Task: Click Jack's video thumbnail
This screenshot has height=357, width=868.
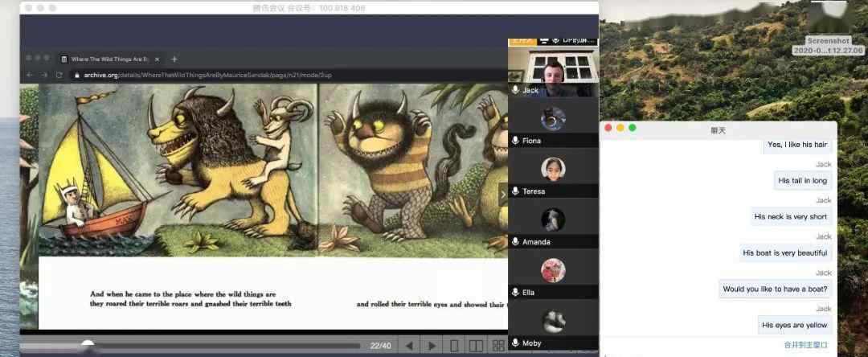Action: pos(553,71)
